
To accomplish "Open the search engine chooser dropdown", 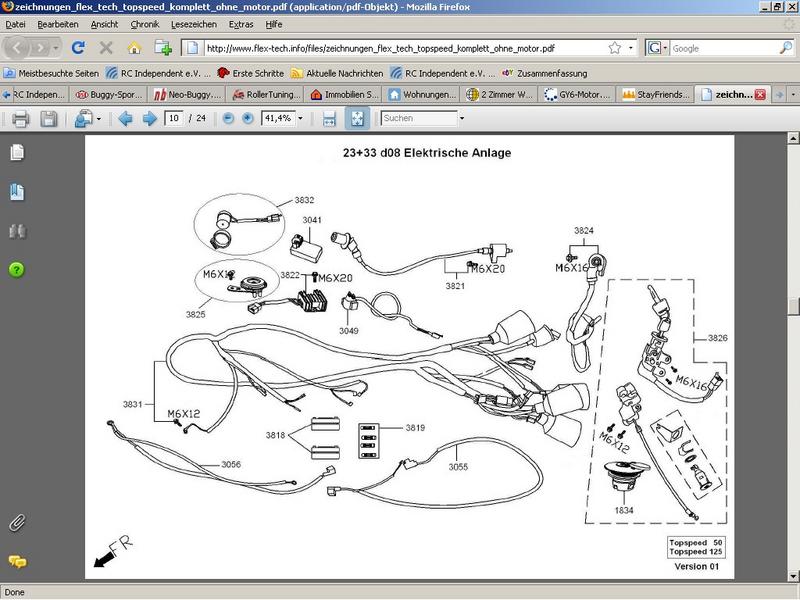I will [x=657, y=47].
